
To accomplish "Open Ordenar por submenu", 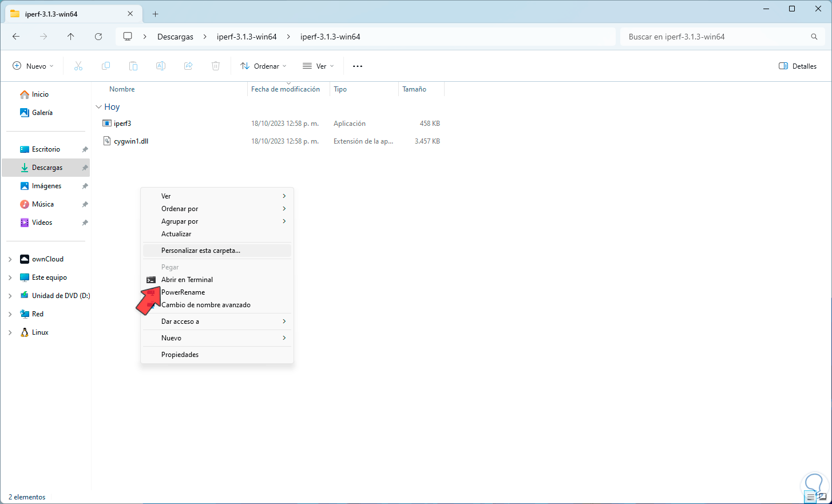I will point(217,209).
